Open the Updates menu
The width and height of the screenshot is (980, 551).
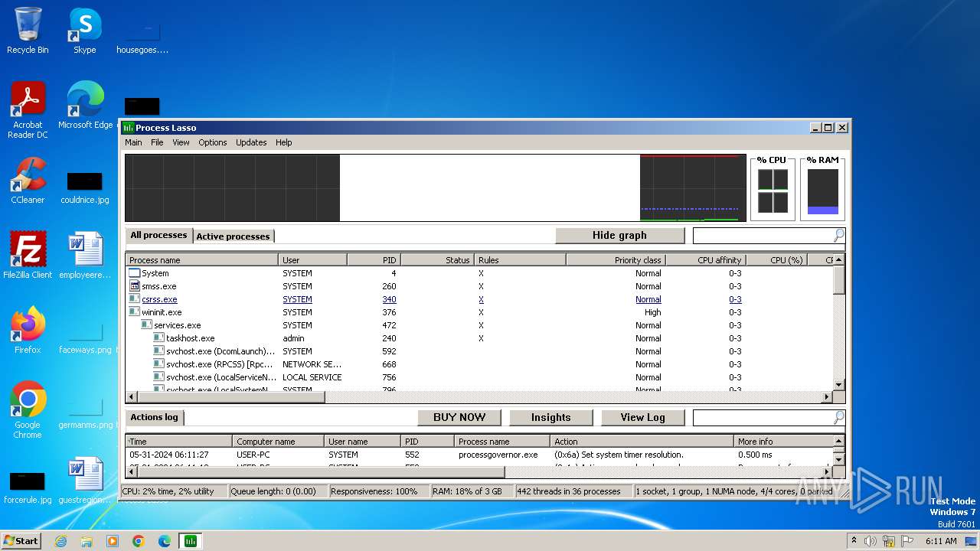[251, 142]
